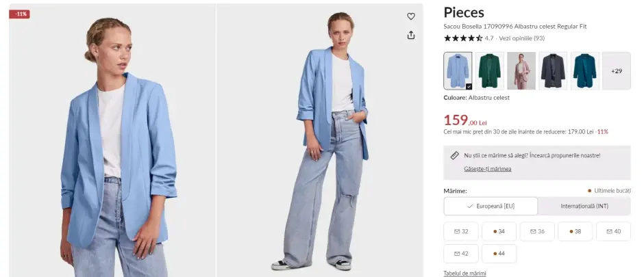The width and height of the screenshot is (644, 277).
Task: Choose available size 34
Action: coord(499,231)
